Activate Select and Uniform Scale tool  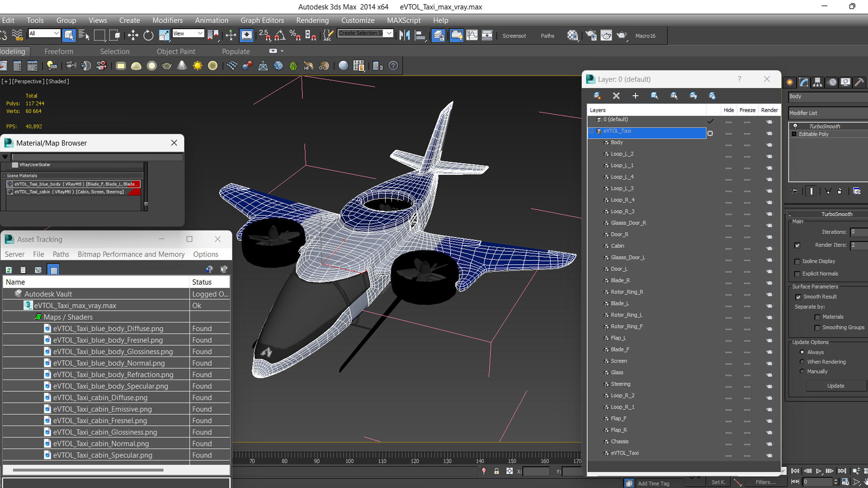point(164,35)
